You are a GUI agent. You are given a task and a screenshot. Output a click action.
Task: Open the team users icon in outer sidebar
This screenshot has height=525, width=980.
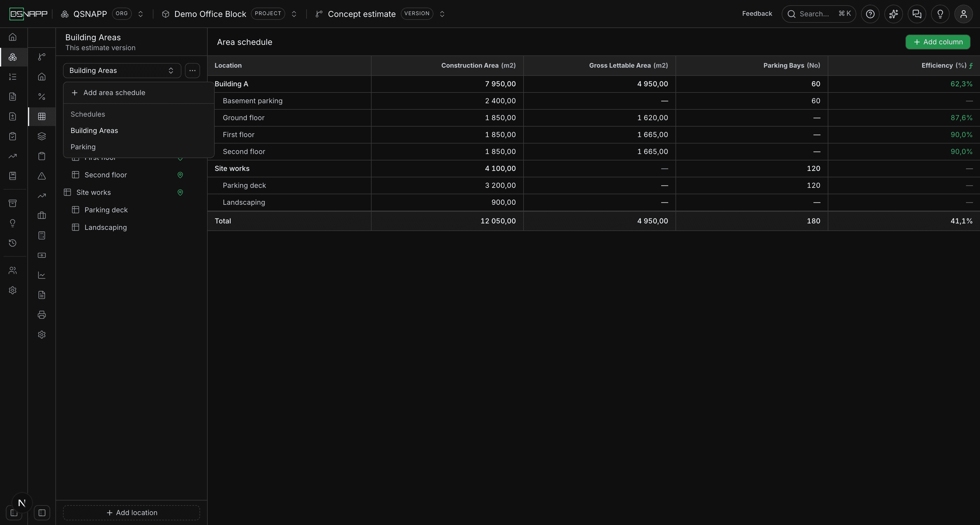(x=13, y=270)
